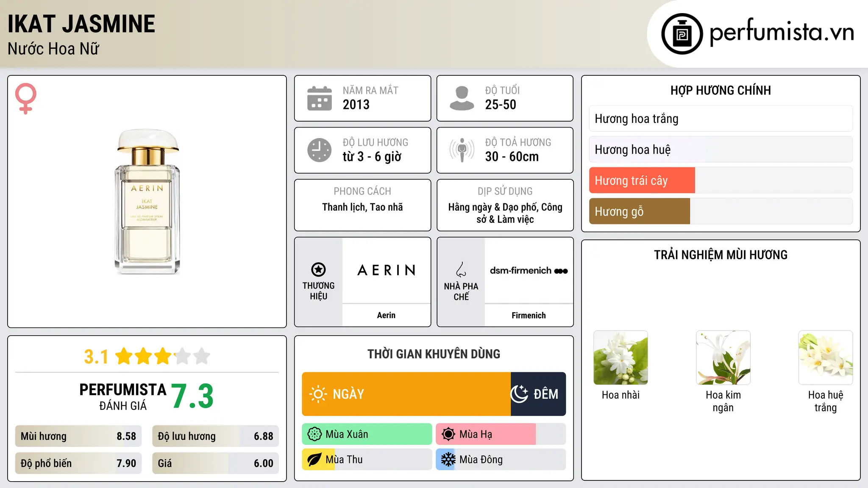Click the snowflake icon for Mùa Đông

(448, 460)
